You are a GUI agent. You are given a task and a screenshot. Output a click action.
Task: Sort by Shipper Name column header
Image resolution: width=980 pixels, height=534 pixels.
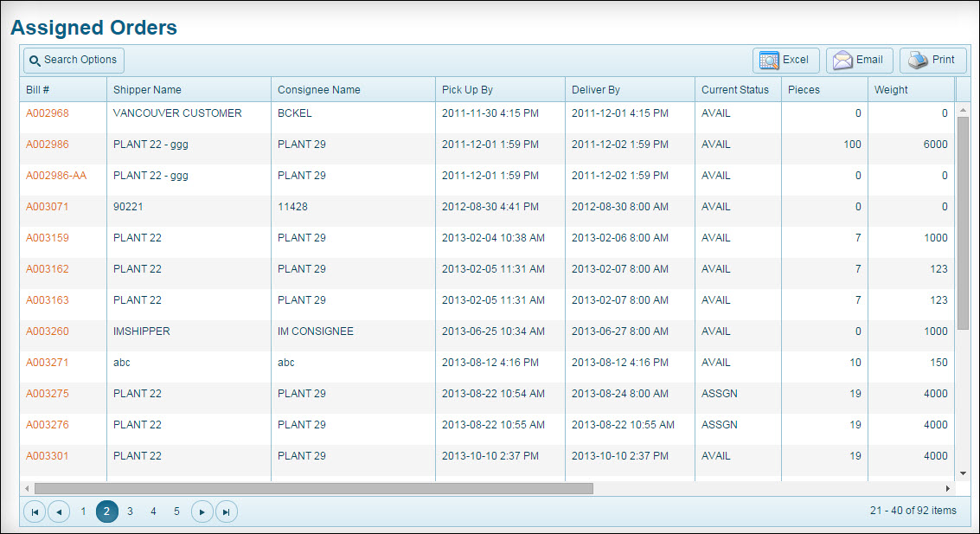click(x=189, y=89)
